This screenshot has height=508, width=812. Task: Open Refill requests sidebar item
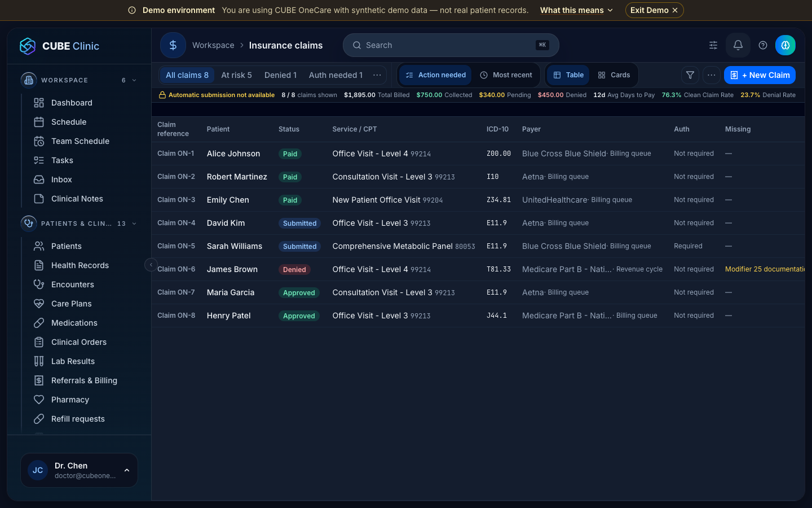[79, 419]
